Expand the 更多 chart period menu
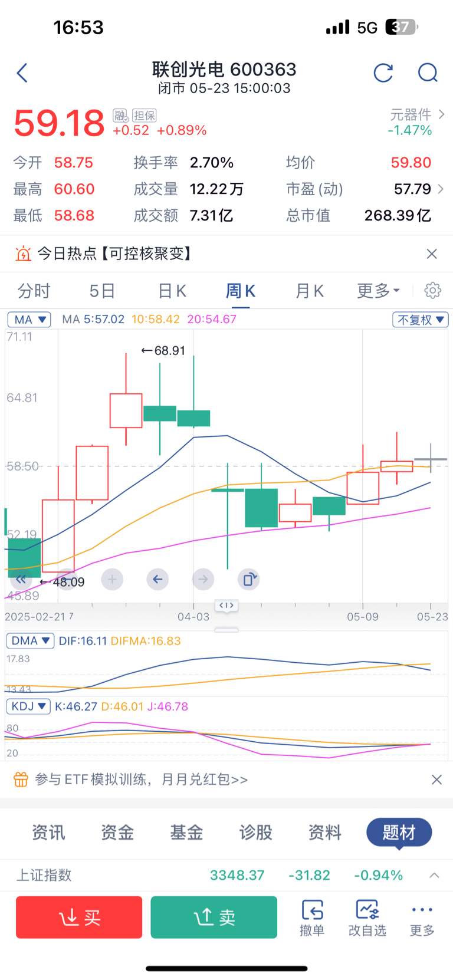The width and height of the screenshot is (453, 980). [x=379, y=291]
